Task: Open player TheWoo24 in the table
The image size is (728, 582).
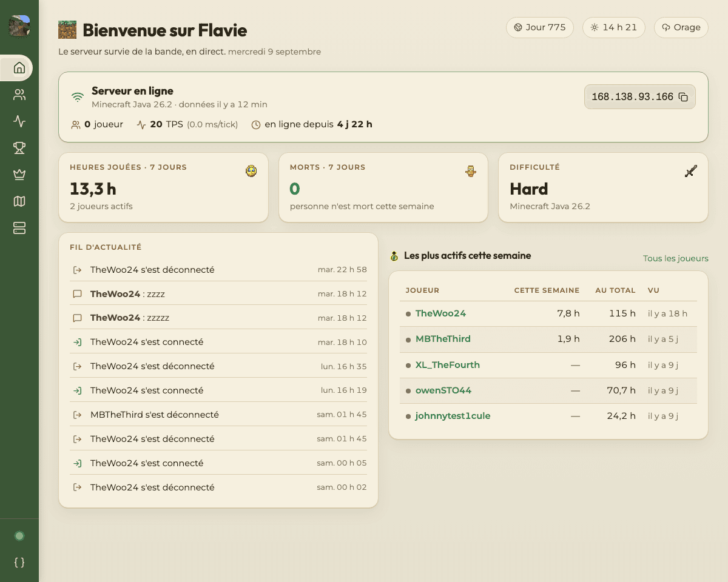Action: click(440, 313)
